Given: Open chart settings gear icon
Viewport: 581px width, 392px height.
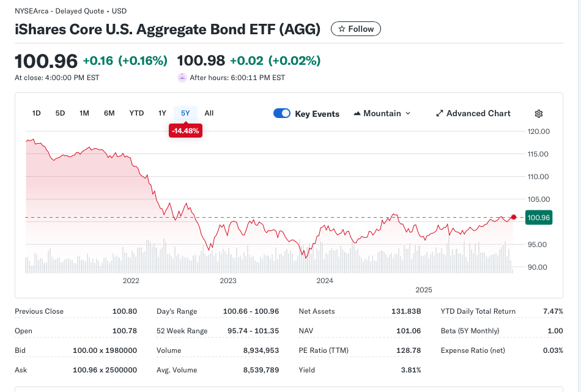Looking at the screenshot, I should pos(539,114).
